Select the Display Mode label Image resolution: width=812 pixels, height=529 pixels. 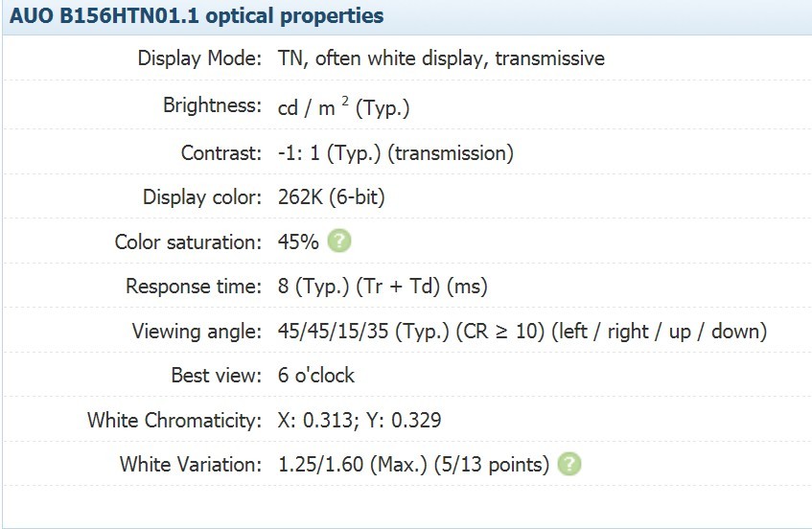200,57
